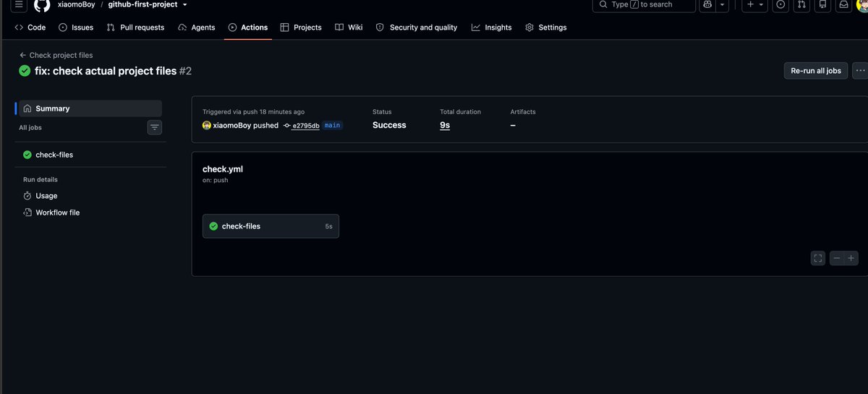The height and width of the screenshot is (394, 868).
Task: Click the home icon next to Summary
Action: click(27, 108)
